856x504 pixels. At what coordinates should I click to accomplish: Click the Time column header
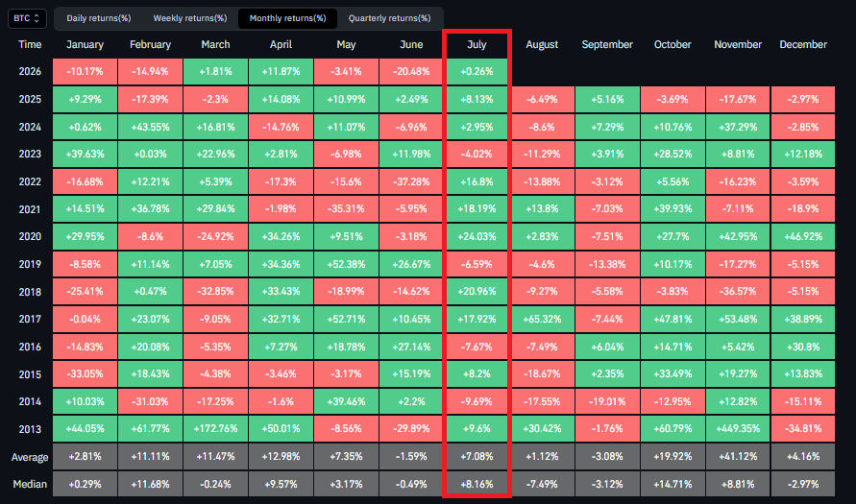30,45
